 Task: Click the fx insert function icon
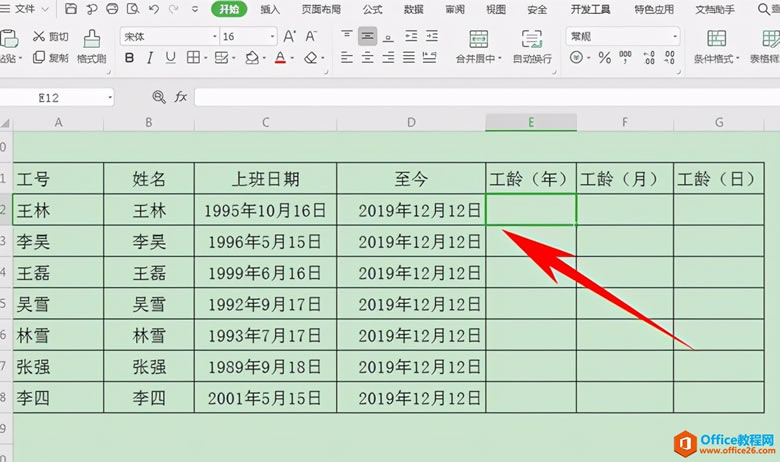tap(181, 97)
